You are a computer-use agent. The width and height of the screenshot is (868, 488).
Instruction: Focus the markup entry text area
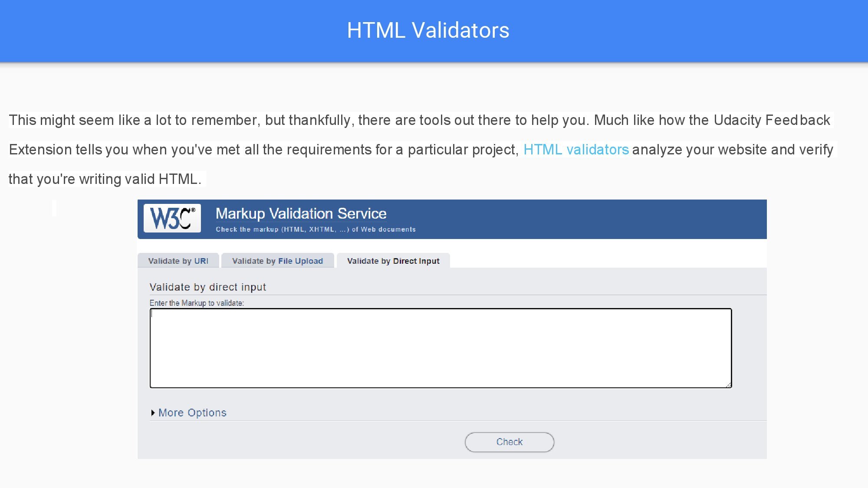(441, 348)
